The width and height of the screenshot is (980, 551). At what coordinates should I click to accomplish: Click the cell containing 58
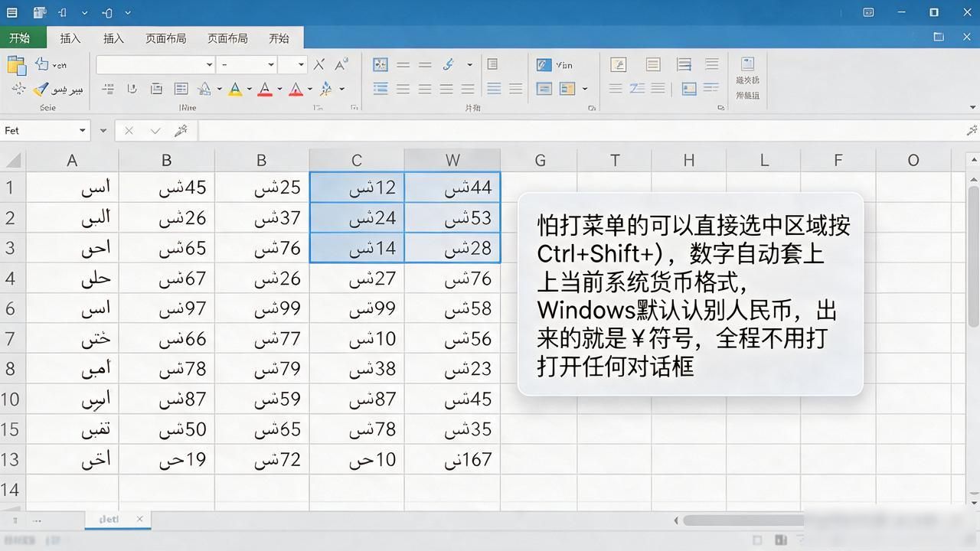click(x=452, y=308)
